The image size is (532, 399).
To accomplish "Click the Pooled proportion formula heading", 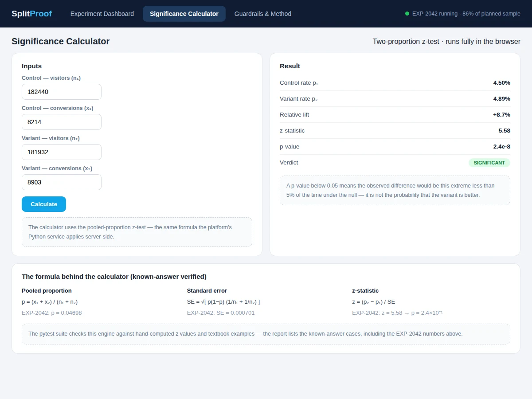I will 47,291.
